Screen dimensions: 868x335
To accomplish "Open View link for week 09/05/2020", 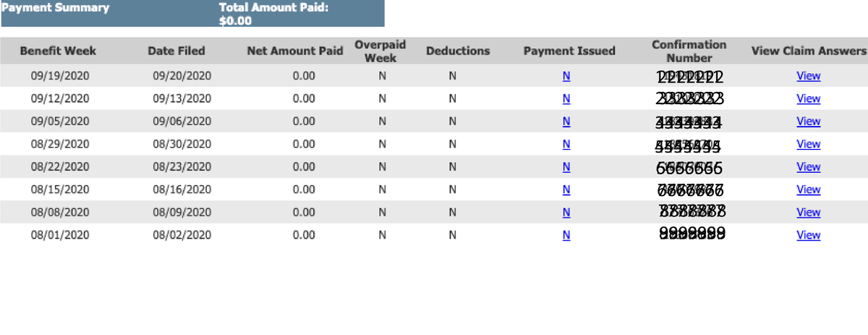I will click(808, 122).
